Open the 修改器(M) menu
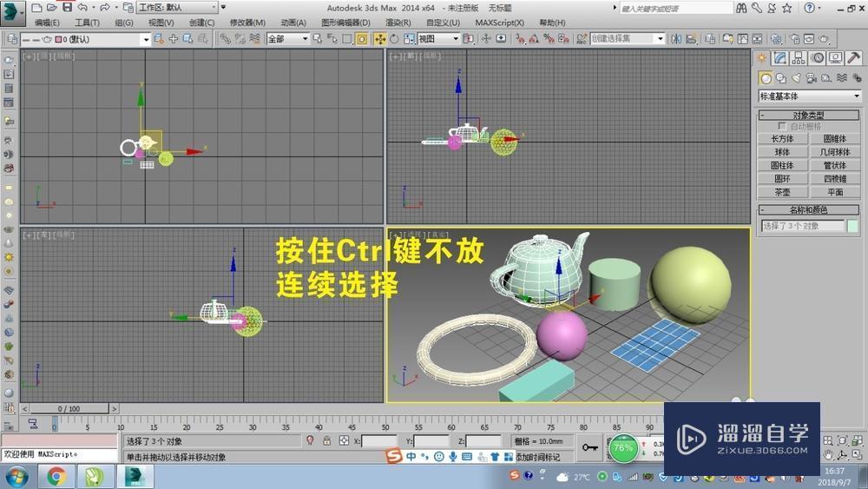 (247, 23)
